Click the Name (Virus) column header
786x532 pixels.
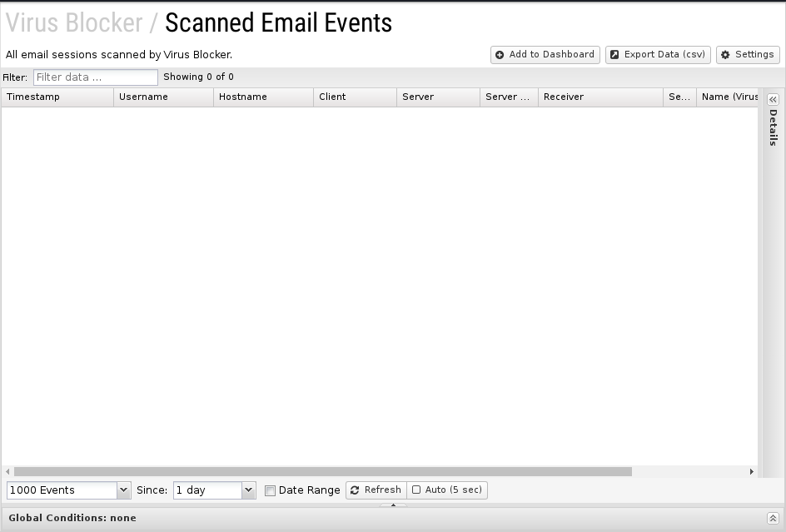click(x=728, y=97)
